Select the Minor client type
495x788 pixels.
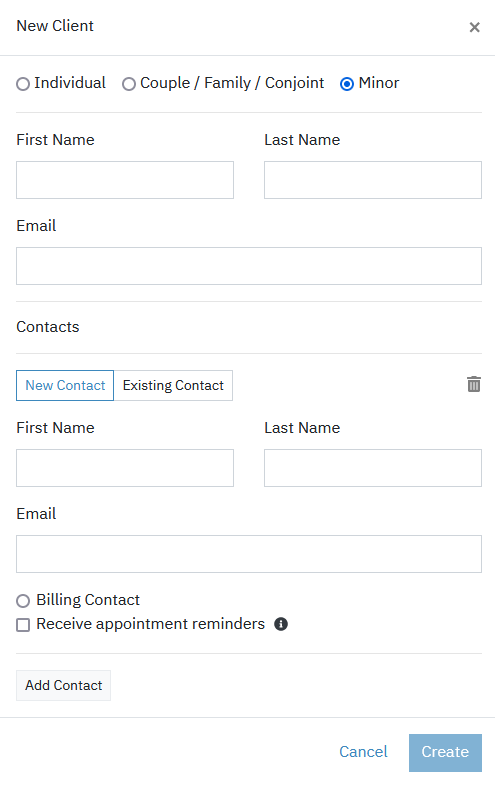[x=347, y=84]
